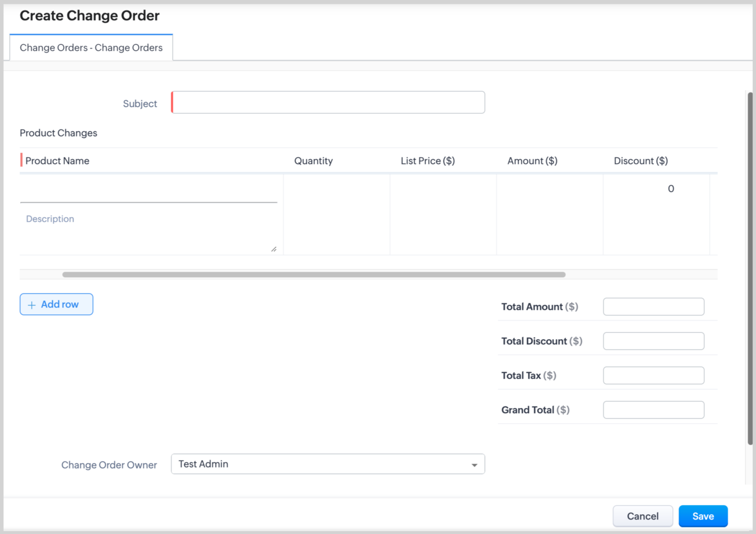Switch to Change Orders - Change Orders tab
Screen dimensions: 756x534
point(91,47)
